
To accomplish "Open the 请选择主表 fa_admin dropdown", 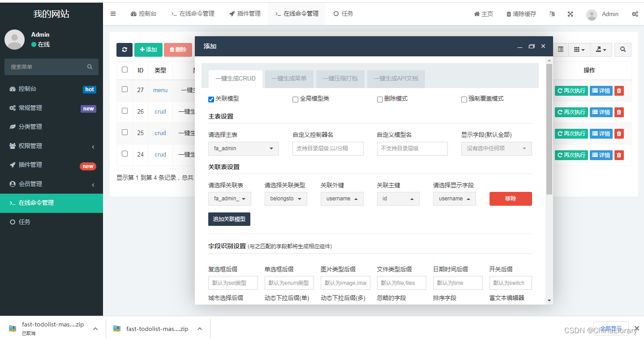I will coord(244,148).
